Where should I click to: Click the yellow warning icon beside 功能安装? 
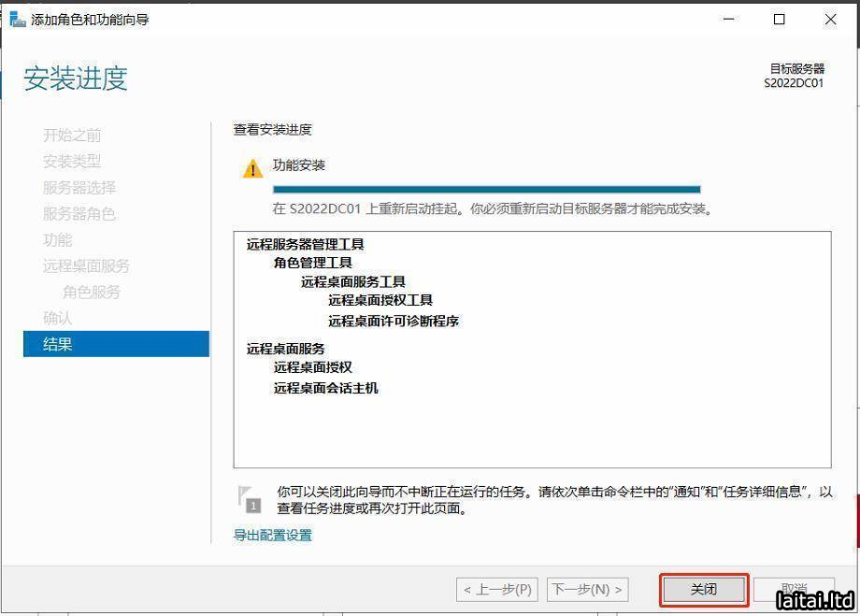[x=252, y=169]
